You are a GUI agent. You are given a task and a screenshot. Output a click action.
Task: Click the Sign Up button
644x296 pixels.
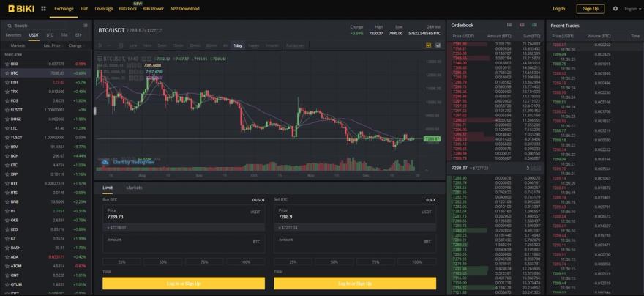coord(591,9)
